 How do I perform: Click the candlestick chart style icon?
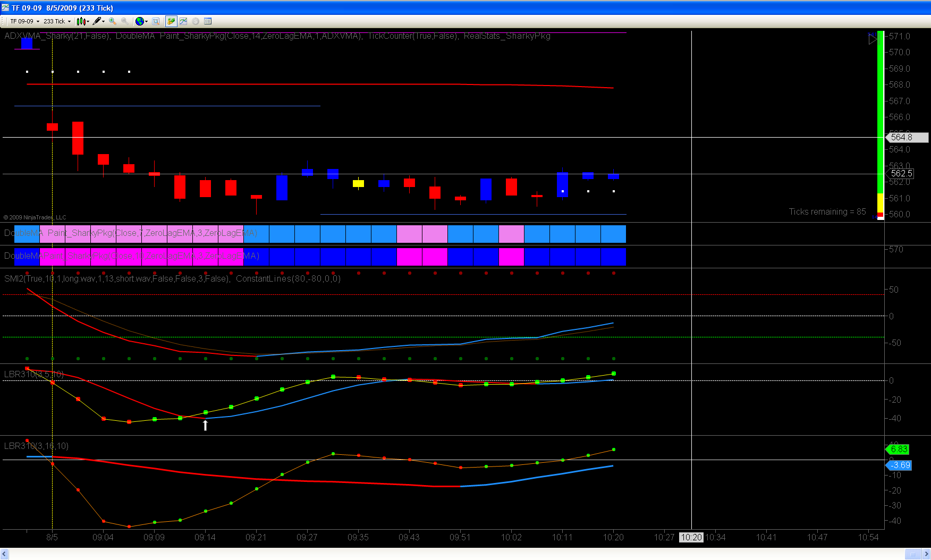(x=81, y=21)
